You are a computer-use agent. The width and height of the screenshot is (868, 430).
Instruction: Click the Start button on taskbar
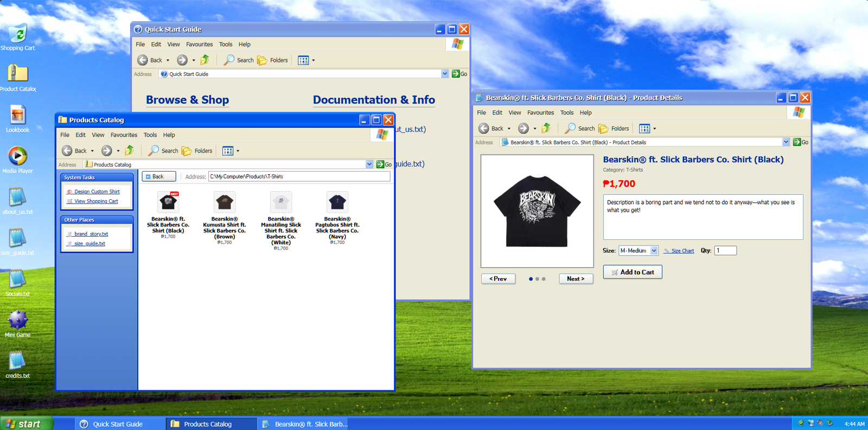(27, 423)
